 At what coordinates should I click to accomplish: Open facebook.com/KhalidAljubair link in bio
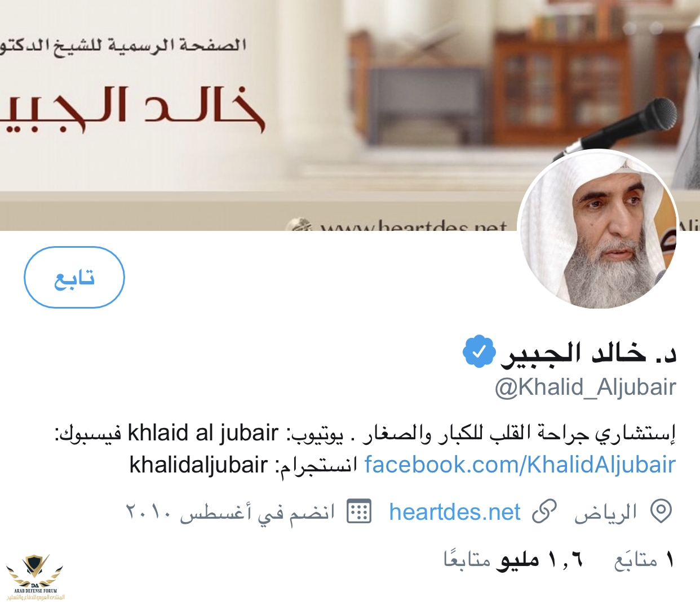click(x=520, y=465)
